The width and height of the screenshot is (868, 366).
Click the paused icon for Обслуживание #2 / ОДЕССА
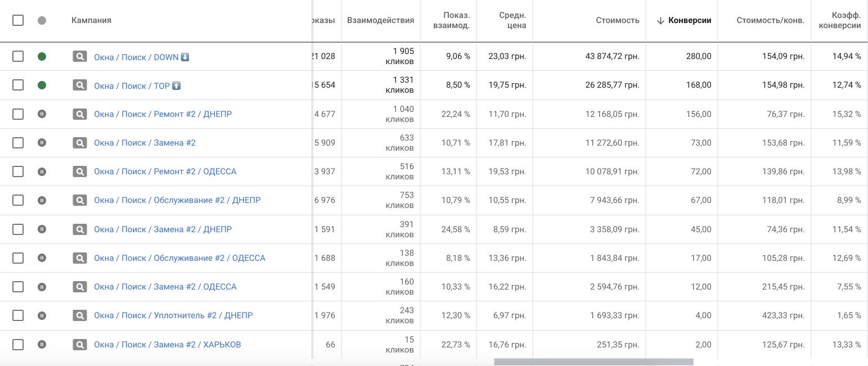point(42,257)
